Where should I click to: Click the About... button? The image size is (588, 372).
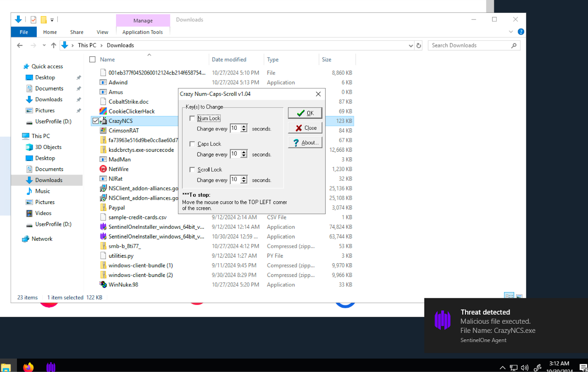[x=305, y=142]
